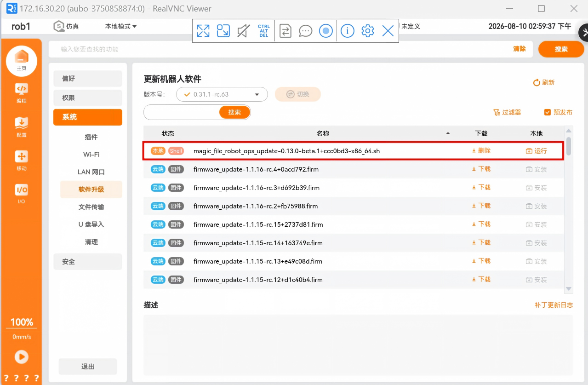Image resolution: width=588 pixels, height=385 pixels.
Task: Select the U 盘导入 menu item
Action: click(x=91, y=224)
